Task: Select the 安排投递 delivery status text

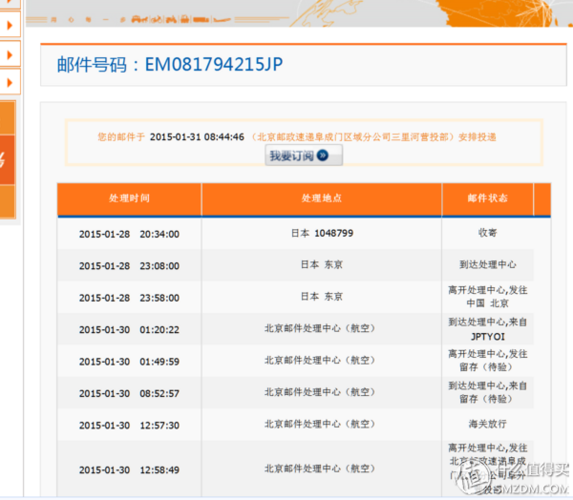Action: click(477, 137)
